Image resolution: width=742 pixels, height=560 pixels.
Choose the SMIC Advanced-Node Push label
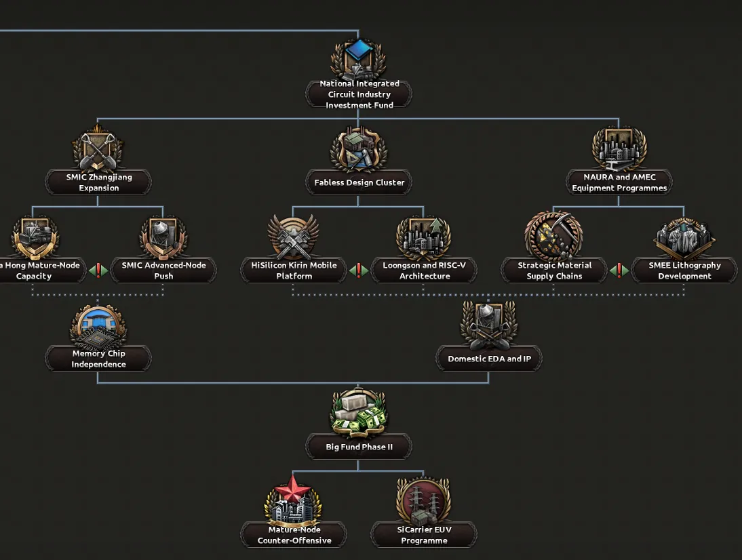(163, 271)
